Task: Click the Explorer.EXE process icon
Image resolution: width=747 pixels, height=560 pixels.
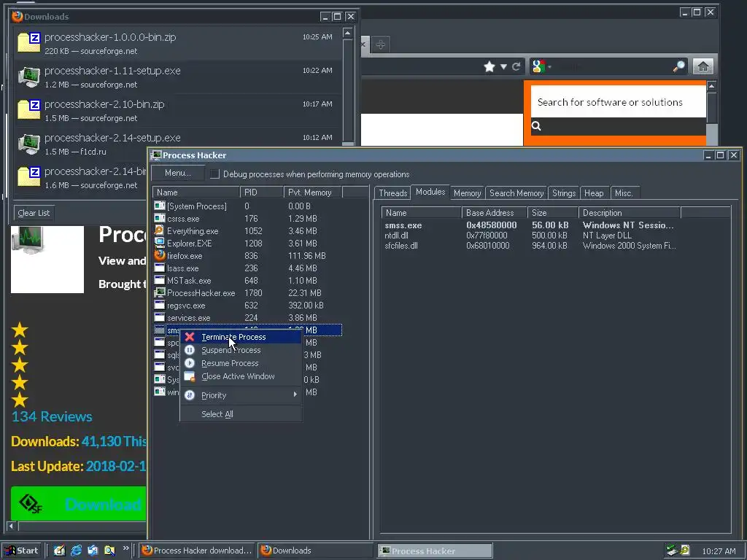Action: [x=160, y=244]
